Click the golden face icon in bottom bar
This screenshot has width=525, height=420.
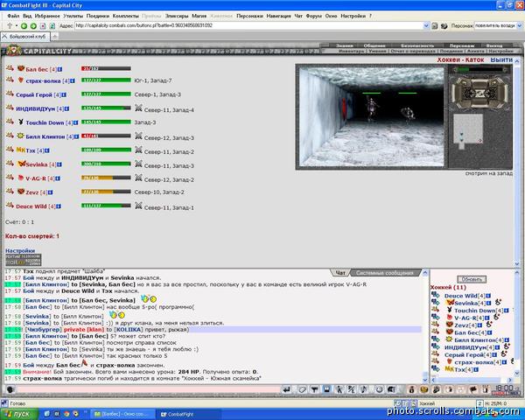coord(424,389)
